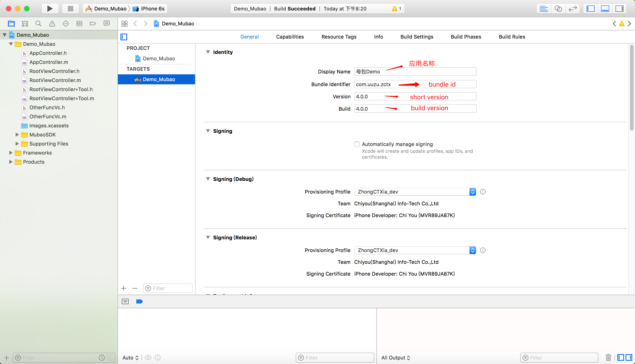Select the Version editor icon
The width and height of the screenshot is (635, 364).
tap(573, 9)
